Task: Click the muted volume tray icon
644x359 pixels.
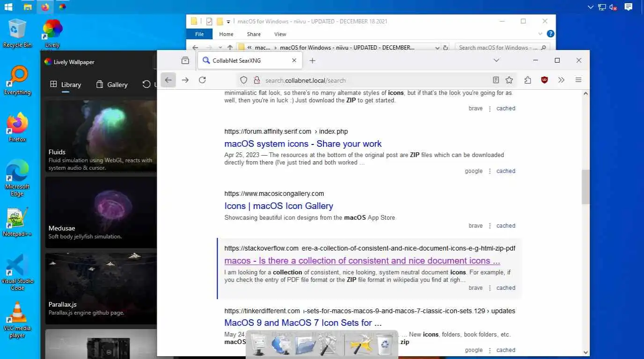Action: click(x=614, y=7)
